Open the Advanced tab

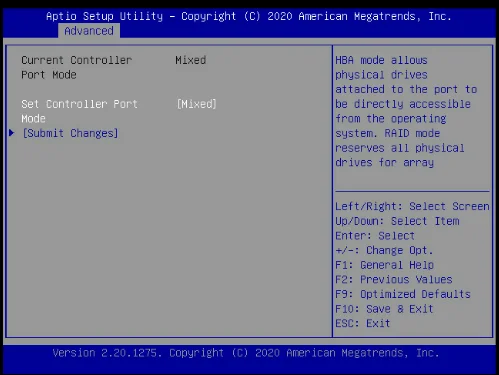89,31
